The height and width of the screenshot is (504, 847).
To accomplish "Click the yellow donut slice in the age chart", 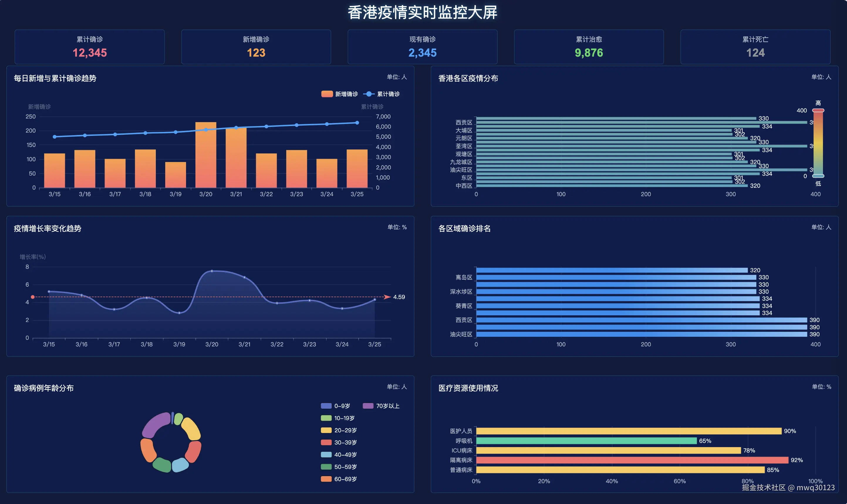I will [x=191, y=429].
